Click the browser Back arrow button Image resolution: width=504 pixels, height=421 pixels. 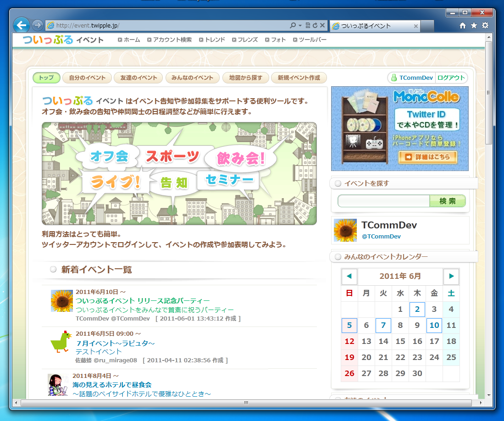tap(22, 25)
